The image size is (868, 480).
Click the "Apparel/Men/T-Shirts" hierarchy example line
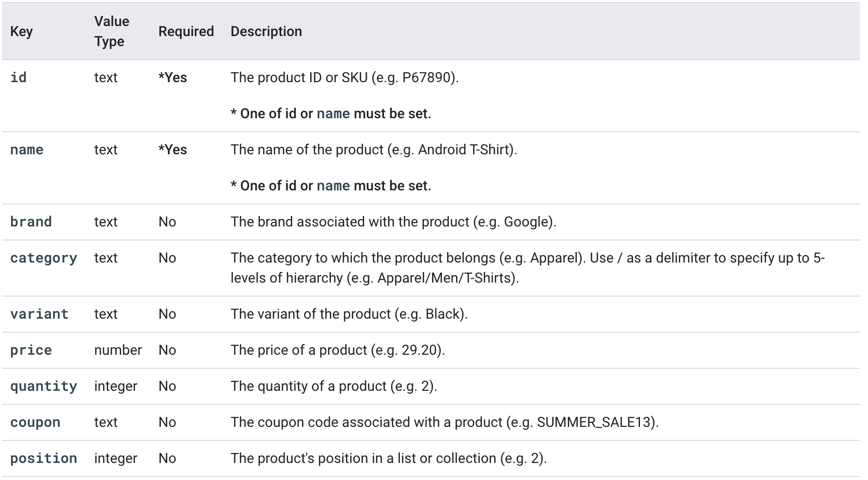(x=375, y=278)
